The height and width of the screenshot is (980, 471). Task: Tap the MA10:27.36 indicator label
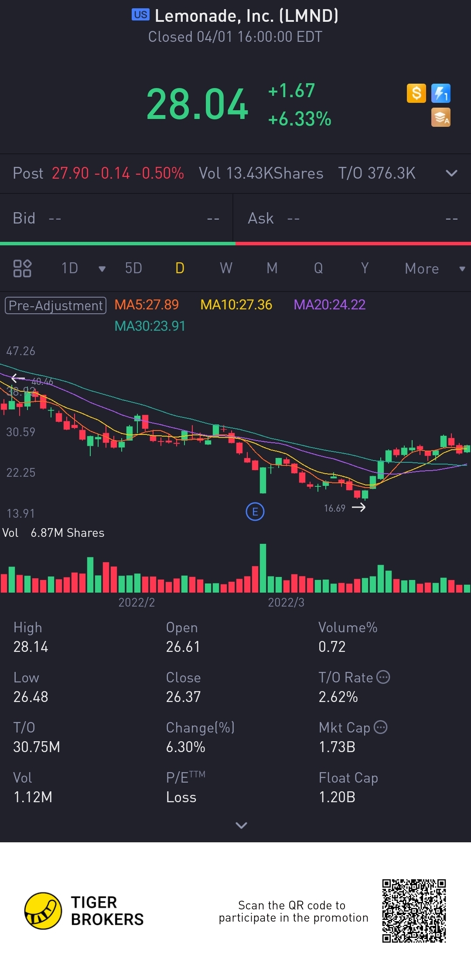point(236,305)
